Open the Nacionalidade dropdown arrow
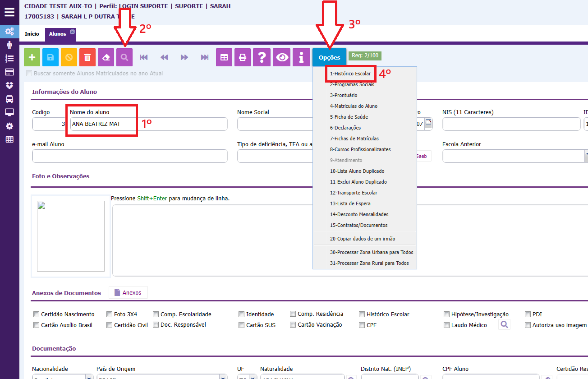 point(89,377)
